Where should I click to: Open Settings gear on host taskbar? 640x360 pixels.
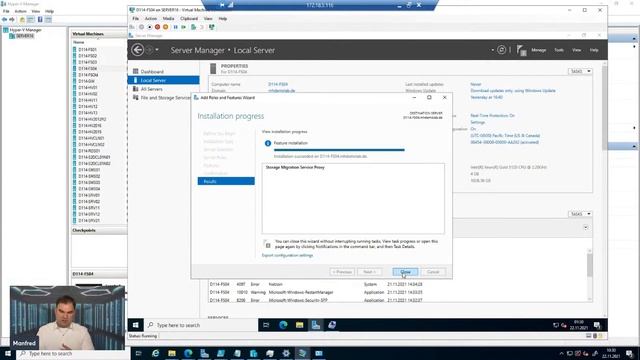(x=286, y=353)
